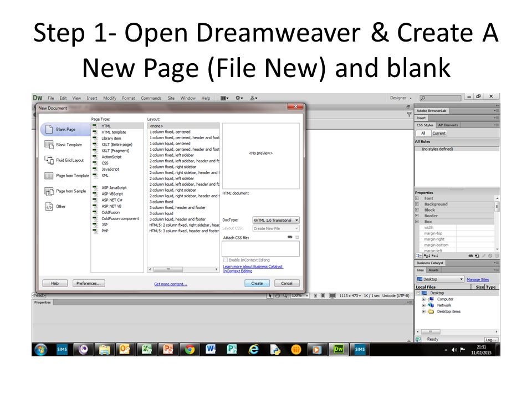The width and height of the screenshot is (532, 399).
Task: Open the File menu
Action: pyautogui.click(x=51, y=98)
